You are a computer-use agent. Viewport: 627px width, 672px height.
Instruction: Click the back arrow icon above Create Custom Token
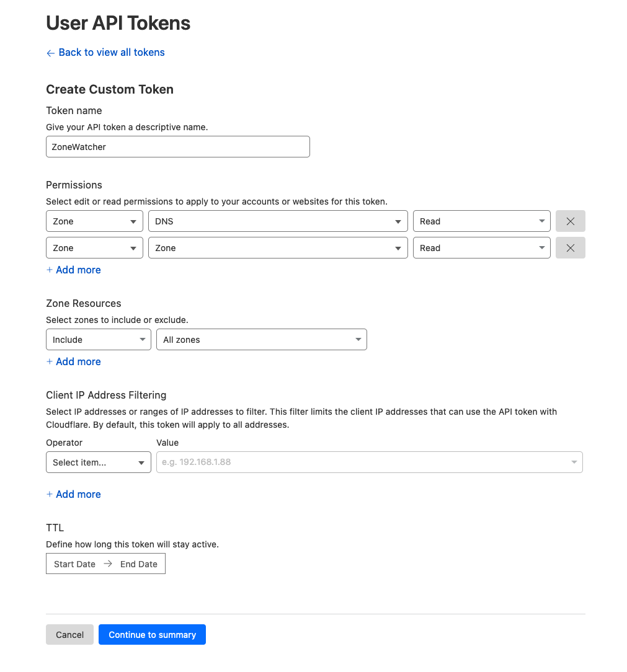[50, 53]
